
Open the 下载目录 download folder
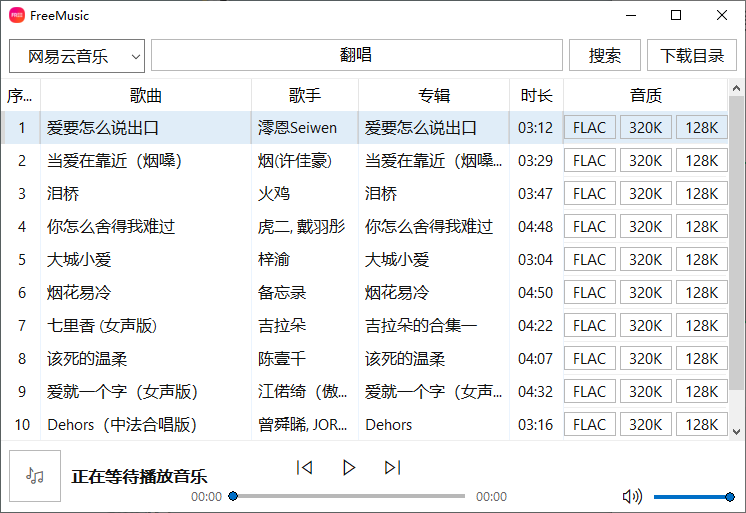(692, 55)
